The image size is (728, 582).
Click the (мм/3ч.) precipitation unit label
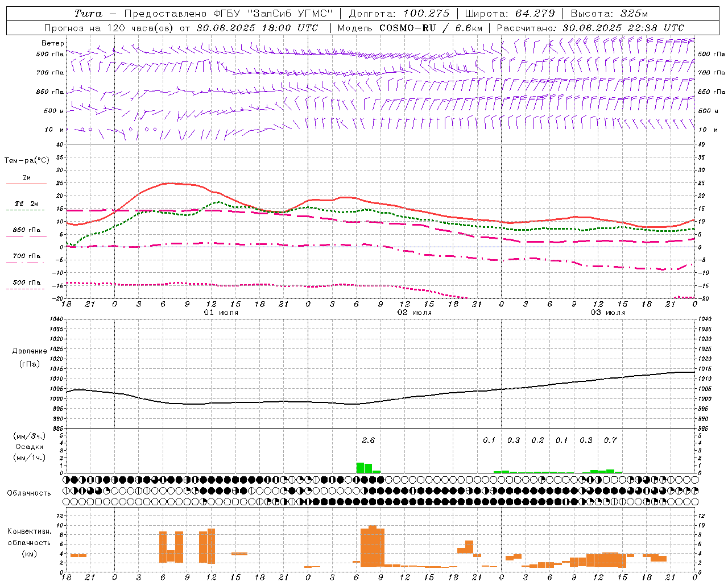pos(30,436)
